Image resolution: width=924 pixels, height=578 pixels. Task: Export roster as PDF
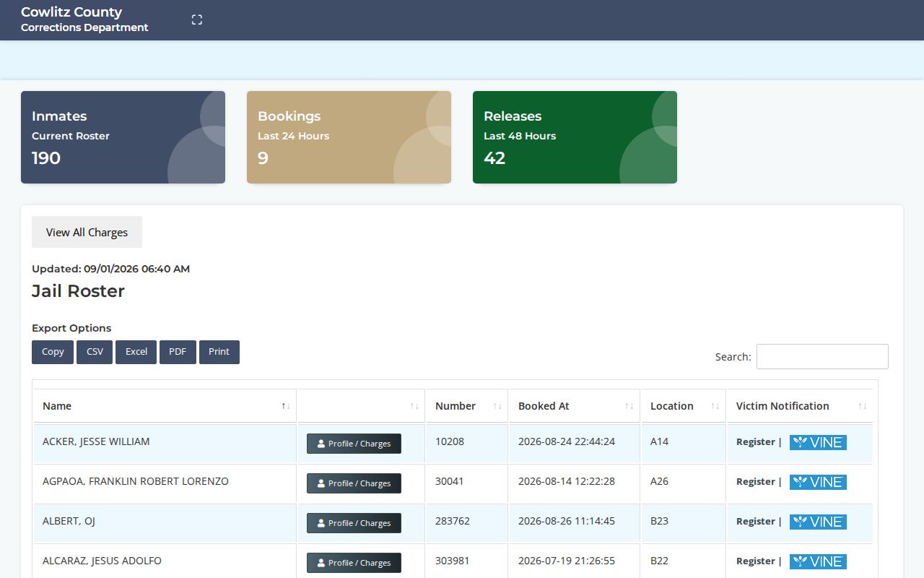(178, 352)
